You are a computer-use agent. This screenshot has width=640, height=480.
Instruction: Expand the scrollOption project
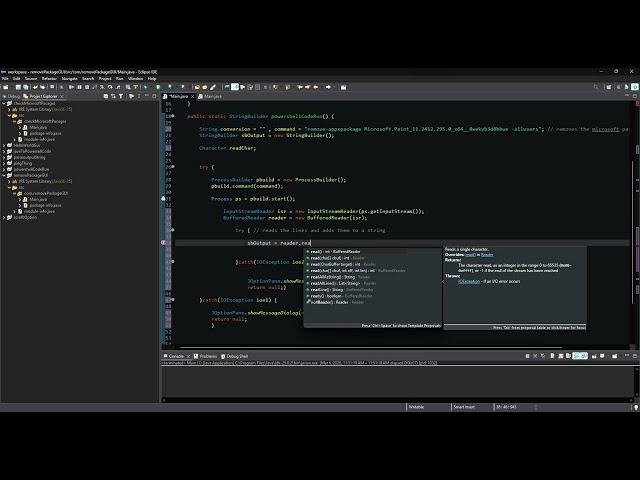pyautogui.click(x=4, y=217)
